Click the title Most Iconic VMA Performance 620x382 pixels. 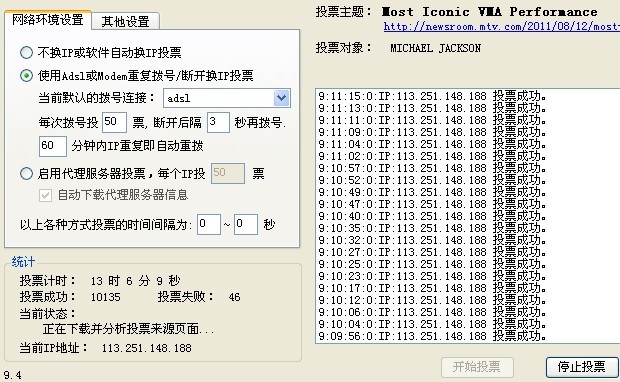click(x=490, y=12)
